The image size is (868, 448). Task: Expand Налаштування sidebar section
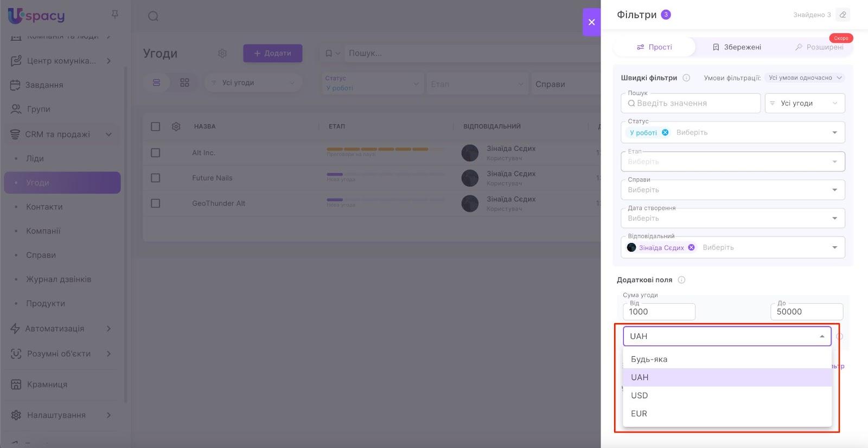click(108, 415)
